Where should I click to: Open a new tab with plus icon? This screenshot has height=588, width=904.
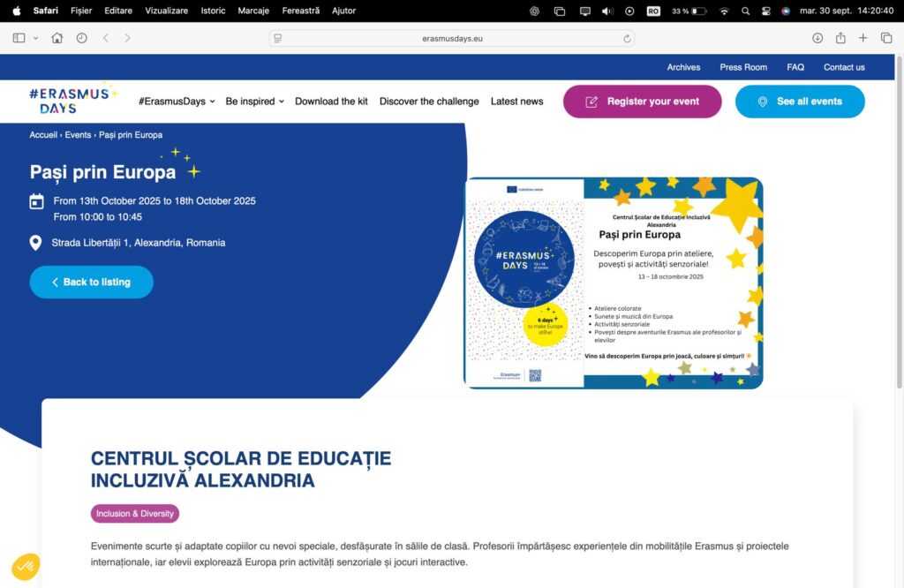(x=863, y=38)
